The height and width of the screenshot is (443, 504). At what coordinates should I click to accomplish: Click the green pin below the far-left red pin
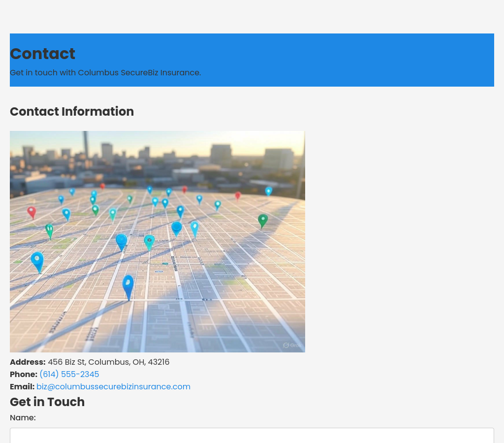point(49,230)
